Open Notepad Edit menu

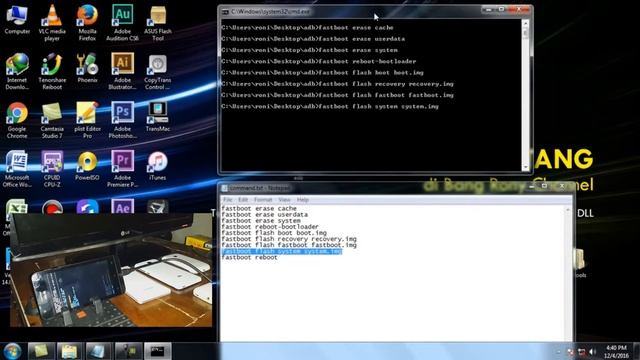pos(243,200)
